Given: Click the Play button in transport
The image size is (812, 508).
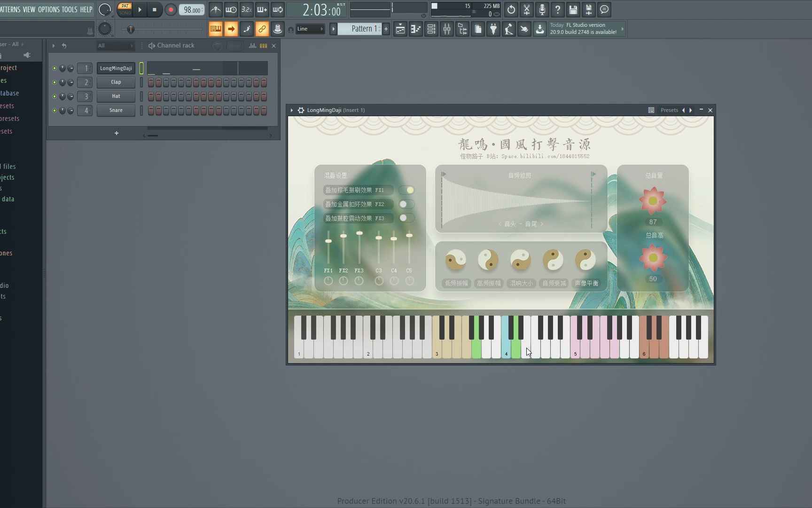Looking at the screenshot, I should coord(140,9).
